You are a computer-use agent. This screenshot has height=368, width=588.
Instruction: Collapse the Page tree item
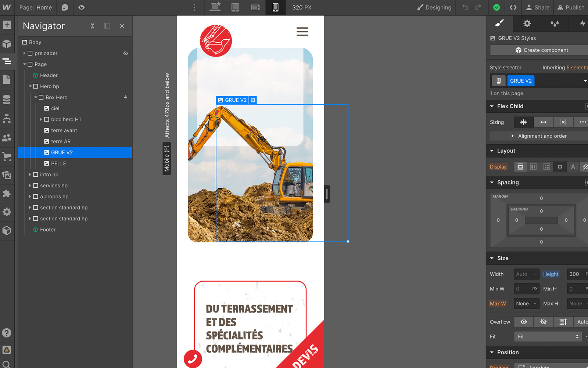pyautogui.click(x=25, y=64)
